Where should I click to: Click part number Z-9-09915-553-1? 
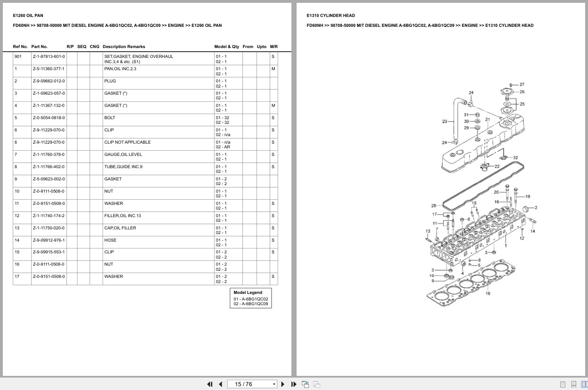tap(49, 252)
